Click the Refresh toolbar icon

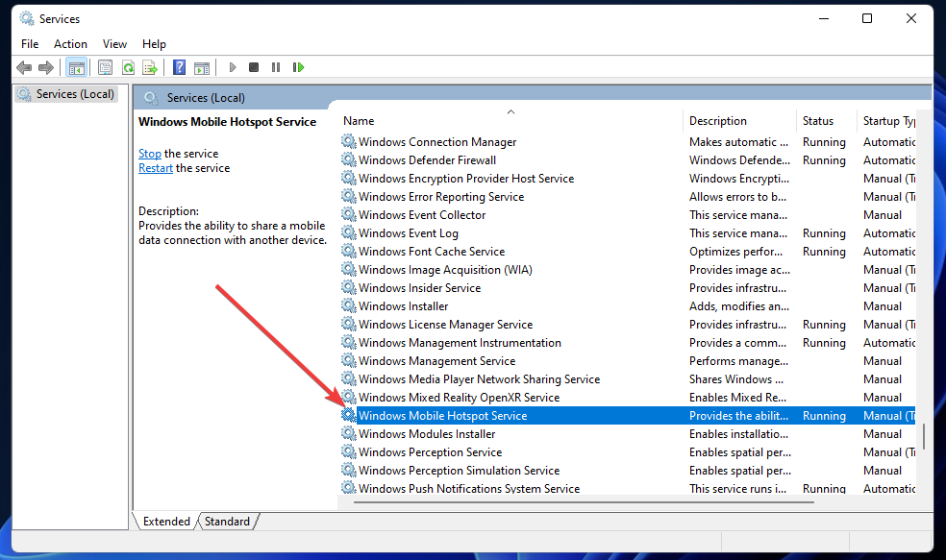tap(127, 67)
